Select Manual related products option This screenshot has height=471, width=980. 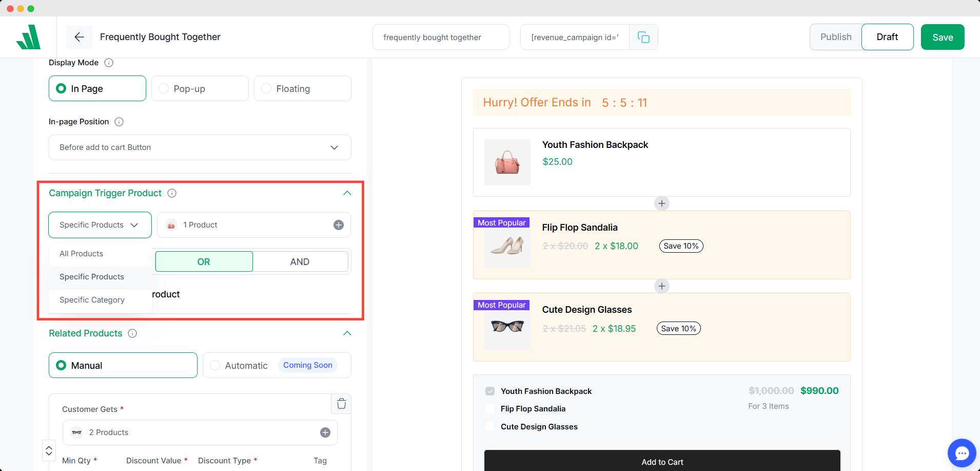[123, 365]
